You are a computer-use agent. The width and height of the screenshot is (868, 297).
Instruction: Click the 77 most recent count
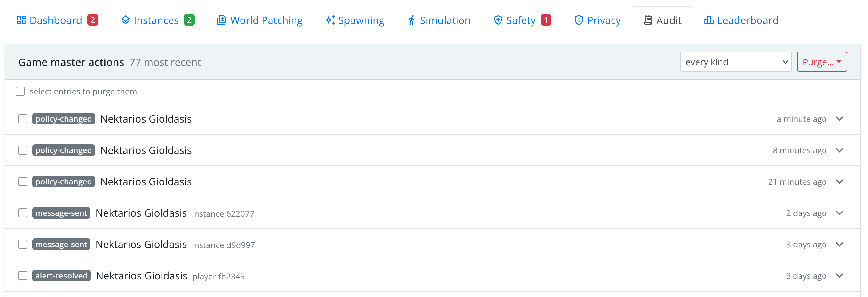[x=165, y=62]
